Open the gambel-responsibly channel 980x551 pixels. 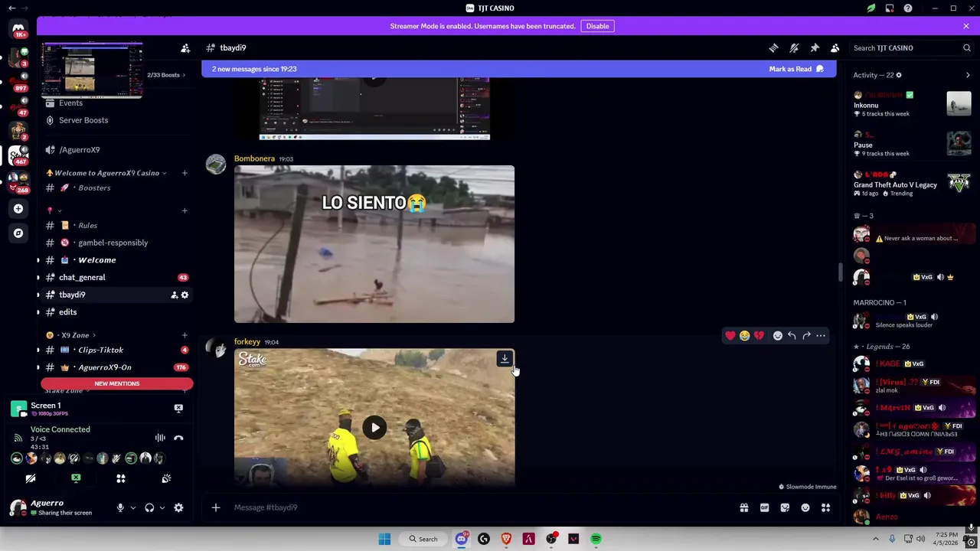coord(113,243)
